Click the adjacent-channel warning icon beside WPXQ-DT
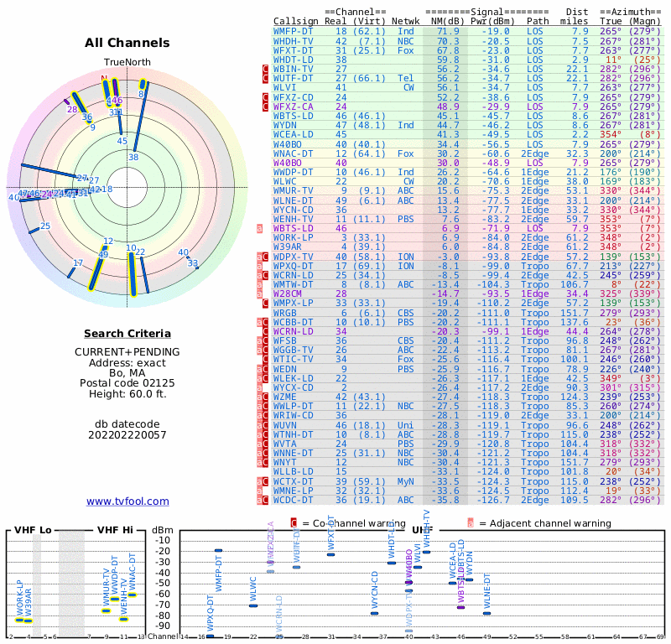This screenshot has height=644, width=671. (259, 266)
